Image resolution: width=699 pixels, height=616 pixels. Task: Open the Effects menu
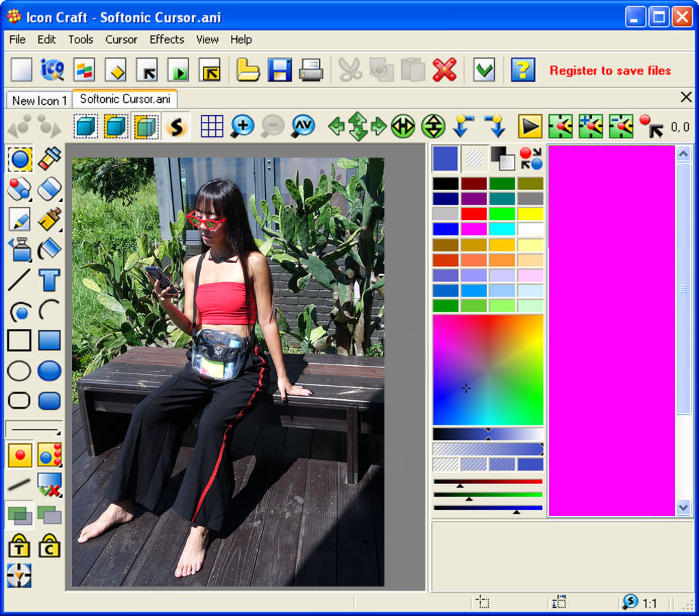coord(167,40)
